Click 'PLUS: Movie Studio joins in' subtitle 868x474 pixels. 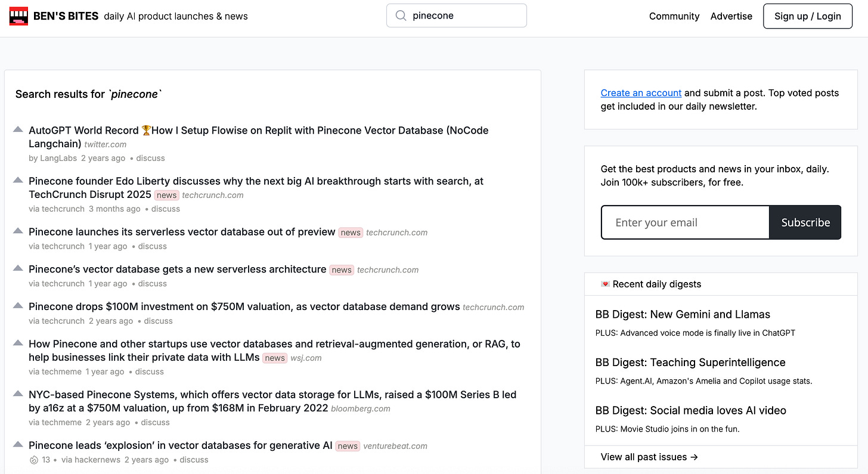click(667, 429)
